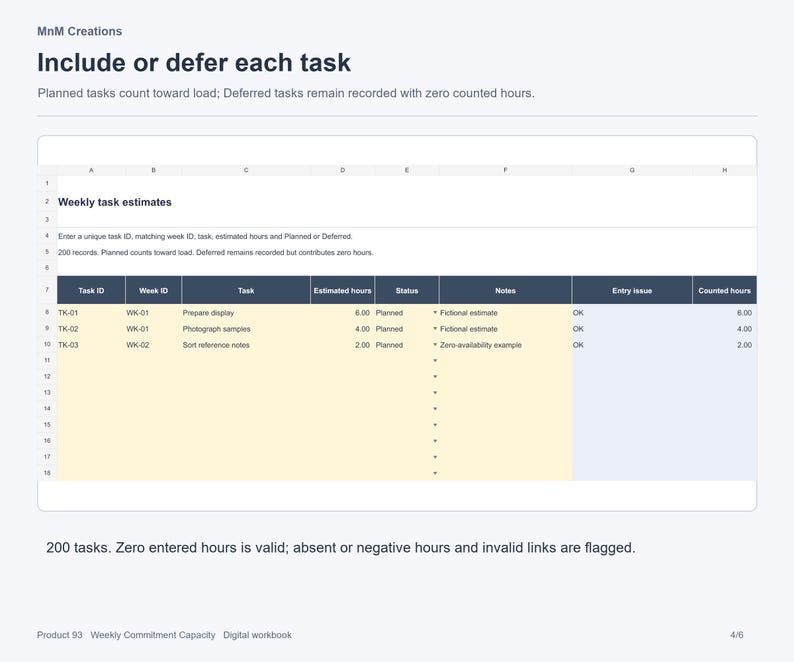Select column A header

click(x=91, y=170)
